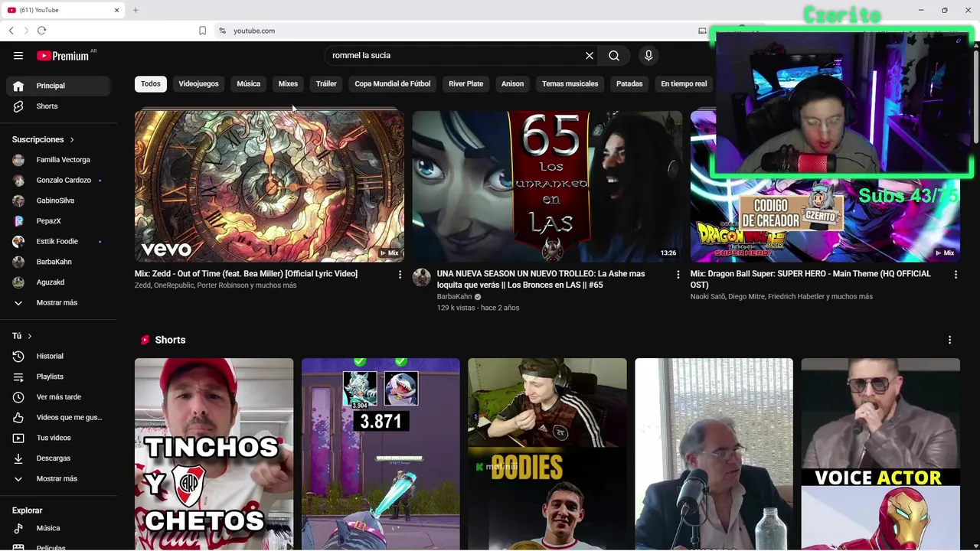Show more Tú items Mostrar más
This screenshot has height=551, width=980.
(58, 478)
